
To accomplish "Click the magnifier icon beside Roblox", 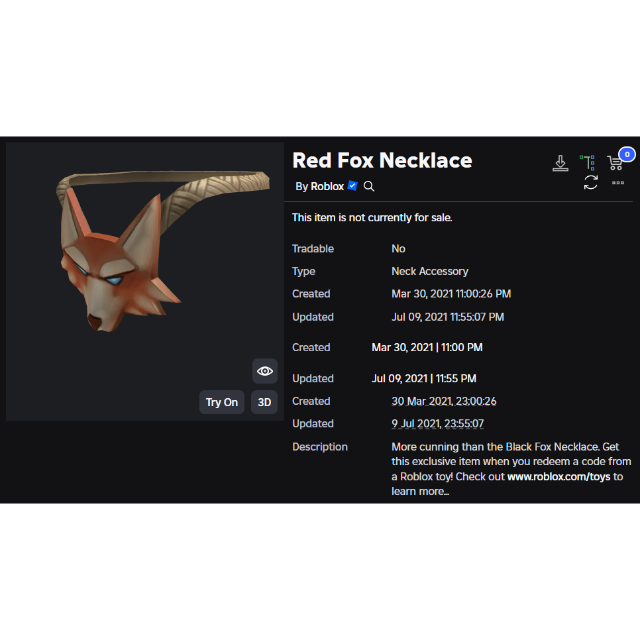I will (x=369, y=187).
